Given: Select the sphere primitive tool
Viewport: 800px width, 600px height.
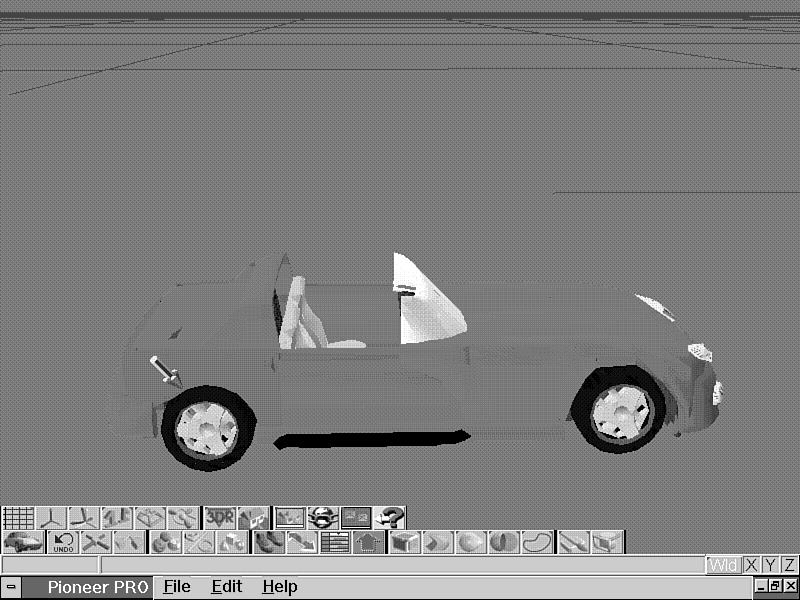Looking at the screenshot, I should click(x=471, y=543).
